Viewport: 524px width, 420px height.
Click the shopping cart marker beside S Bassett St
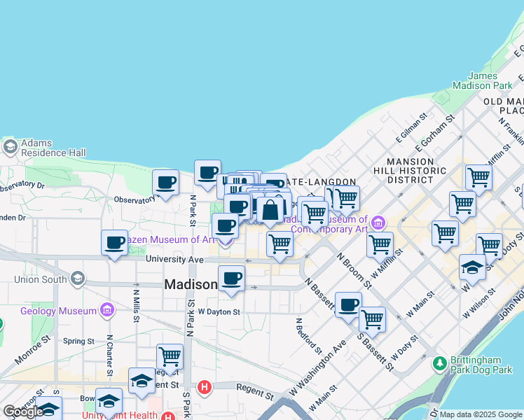[372, 320]
